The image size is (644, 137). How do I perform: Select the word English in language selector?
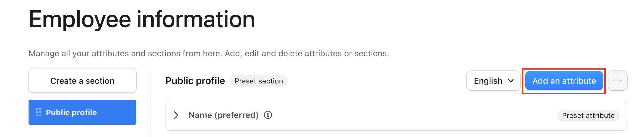click(488, 81)
